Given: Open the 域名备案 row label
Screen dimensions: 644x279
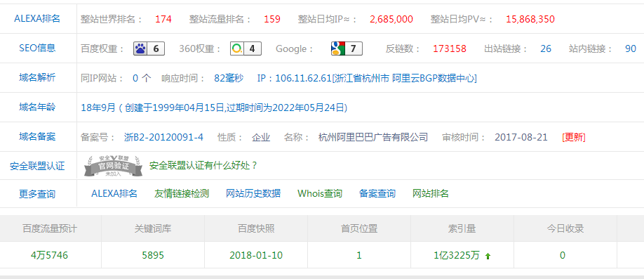Looking at the screenshot, I should [x=37, y=136].
